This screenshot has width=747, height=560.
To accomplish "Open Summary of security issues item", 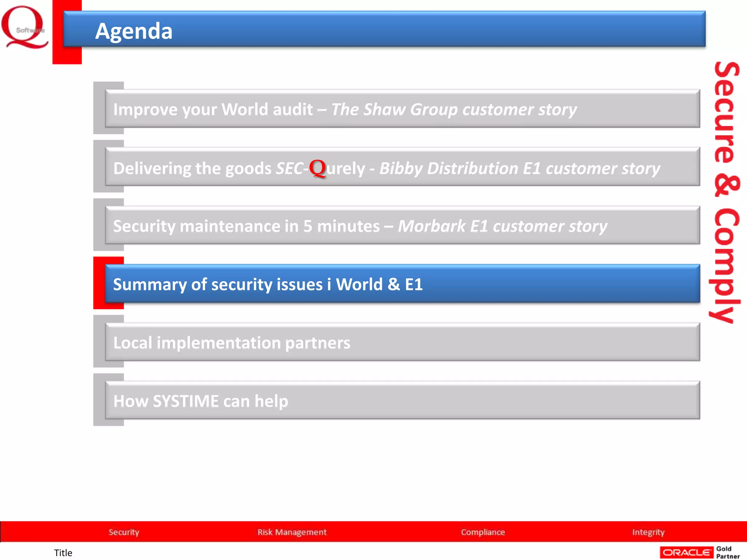I will [402, 284].
